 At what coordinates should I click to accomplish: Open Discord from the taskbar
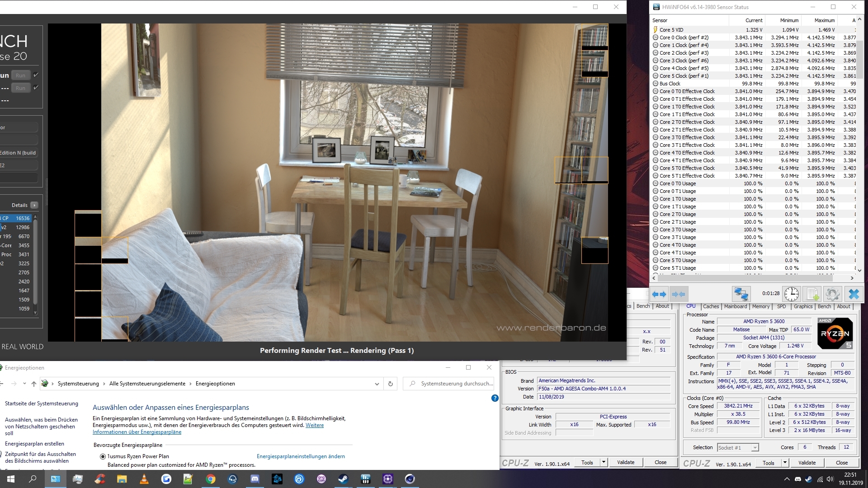point(255,479)
